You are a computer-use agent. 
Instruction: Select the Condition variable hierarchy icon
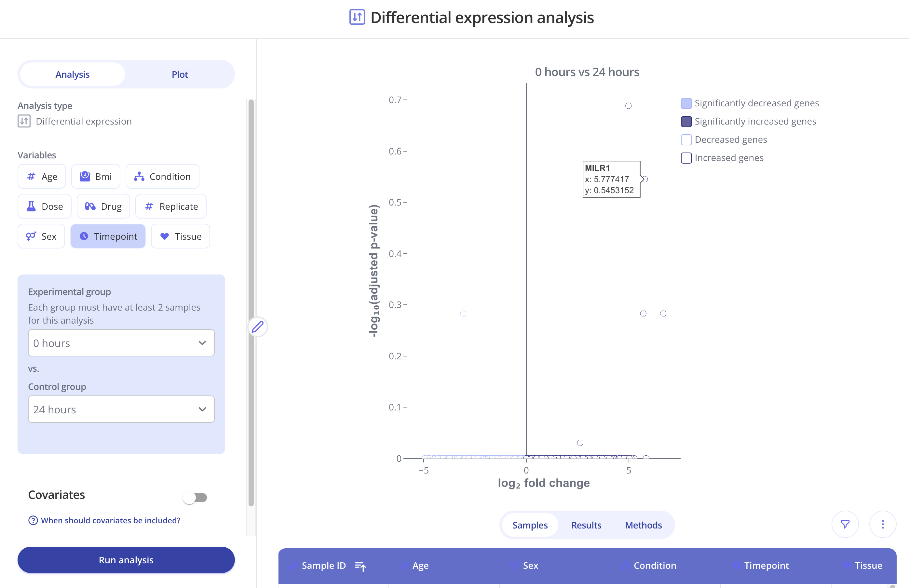(139, 176)
